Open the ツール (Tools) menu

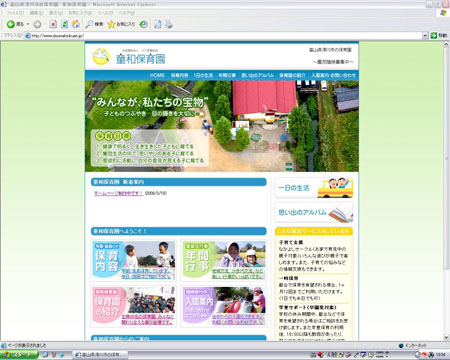(105, 13)
